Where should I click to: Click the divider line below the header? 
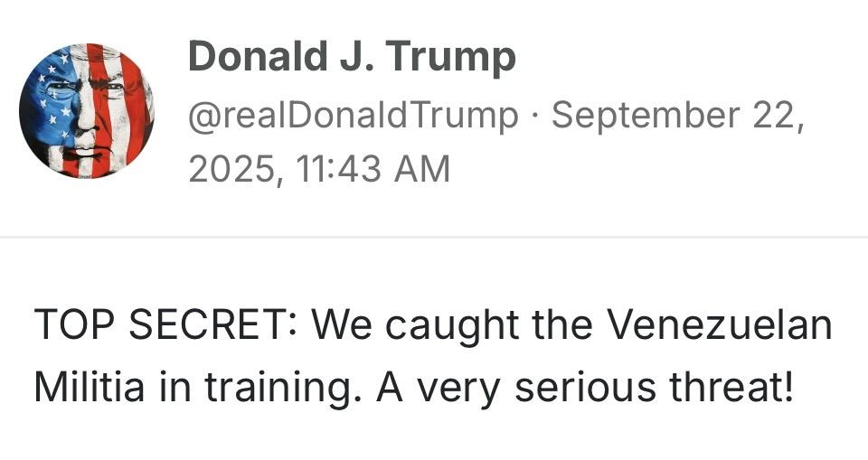pos(434,238)
